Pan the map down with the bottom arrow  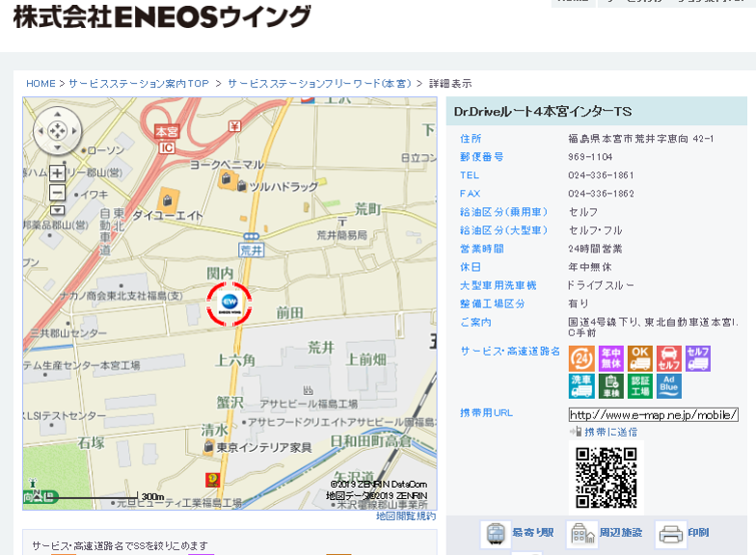tap(58, 146)
